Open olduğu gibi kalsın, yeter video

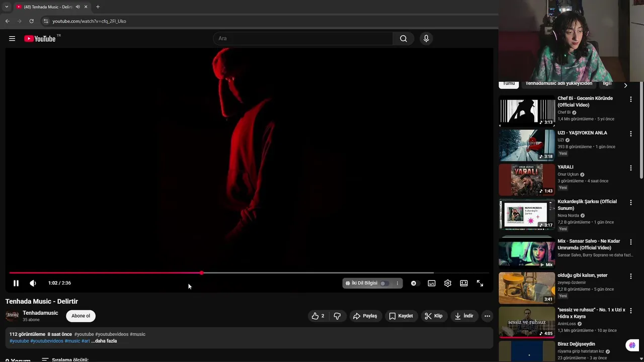point(582,276)
